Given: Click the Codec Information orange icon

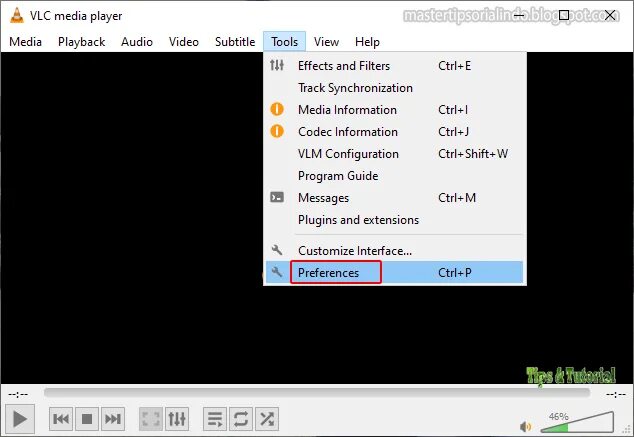Looking at the screenshot, I should tap(277, 131).
